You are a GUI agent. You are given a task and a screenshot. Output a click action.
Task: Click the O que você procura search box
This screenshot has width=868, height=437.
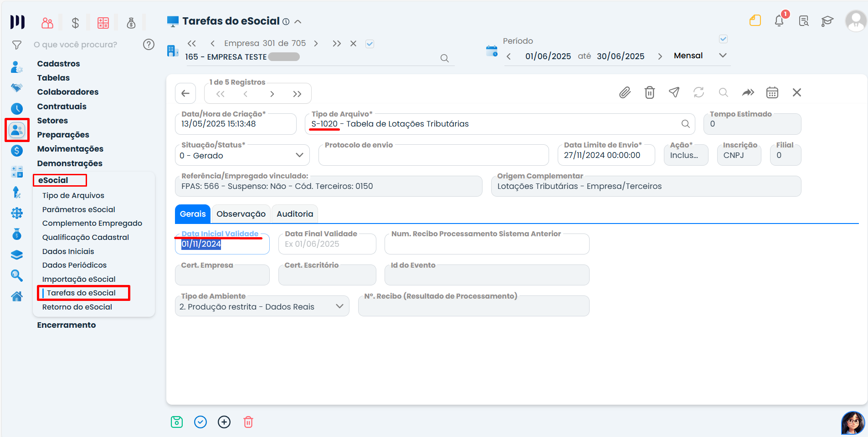click(x=75, y=45)
